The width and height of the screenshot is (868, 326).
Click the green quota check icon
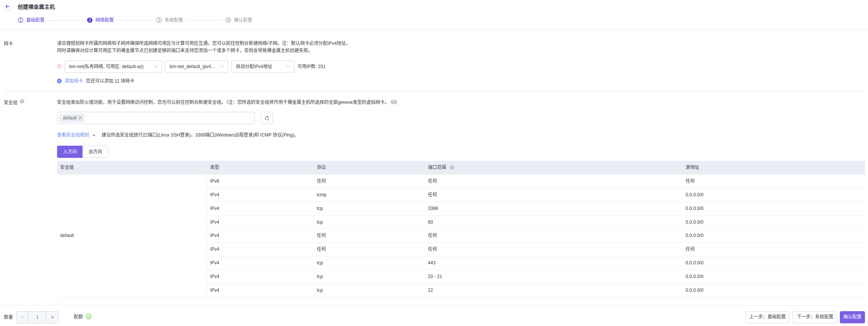(89, 316)
